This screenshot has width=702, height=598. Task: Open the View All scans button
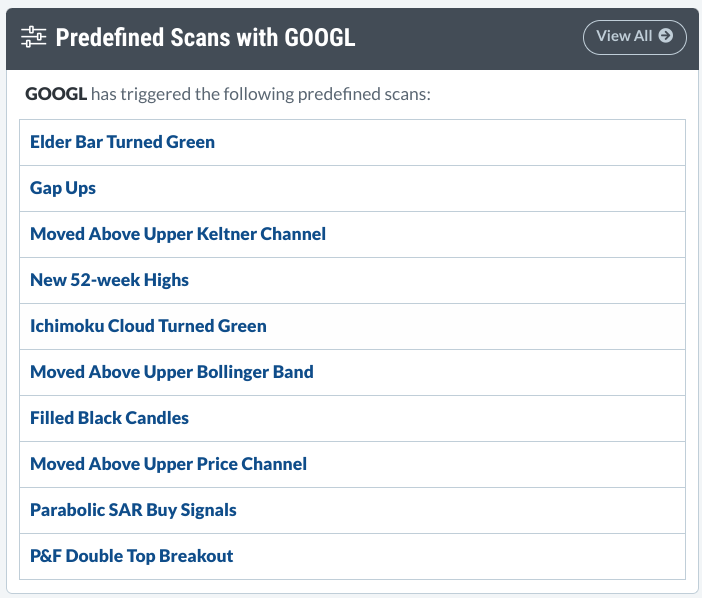click(x=634, y=37)
